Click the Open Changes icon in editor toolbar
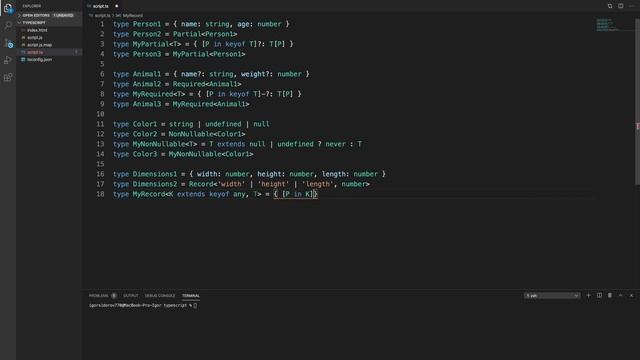The width and height of the screenshot is (640, 360). point(610,6)
